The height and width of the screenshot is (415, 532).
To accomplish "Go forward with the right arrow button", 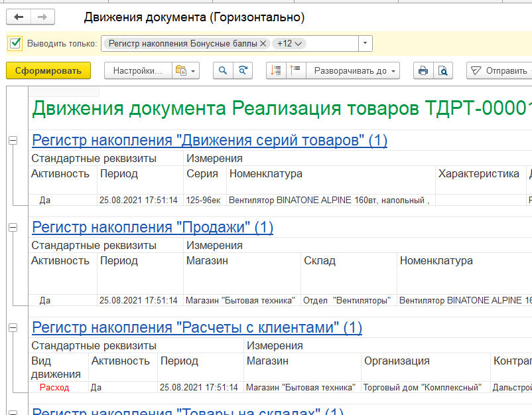I will coord(42,17).
